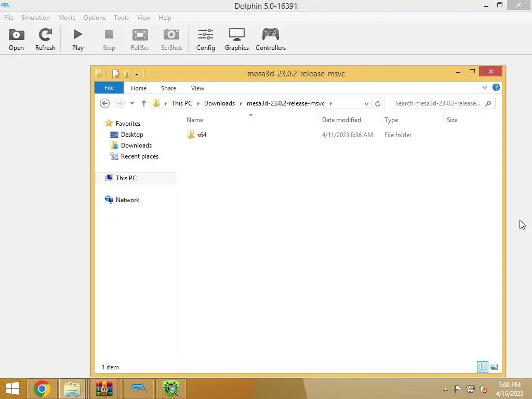This screenshot has width=532, height=399.
Task: Switch to Explorer Share ribbon tab
Action: coord(168,88)
